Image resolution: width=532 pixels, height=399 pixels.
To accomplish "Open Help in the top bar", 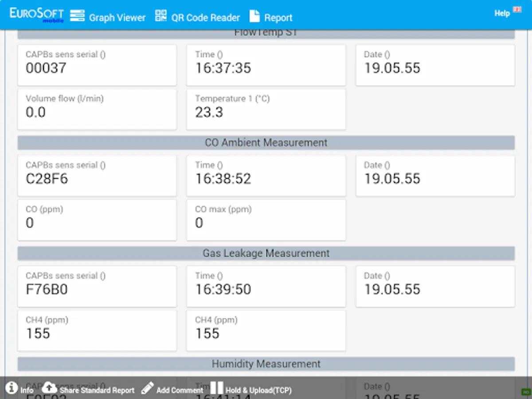I will pos(502,13).
